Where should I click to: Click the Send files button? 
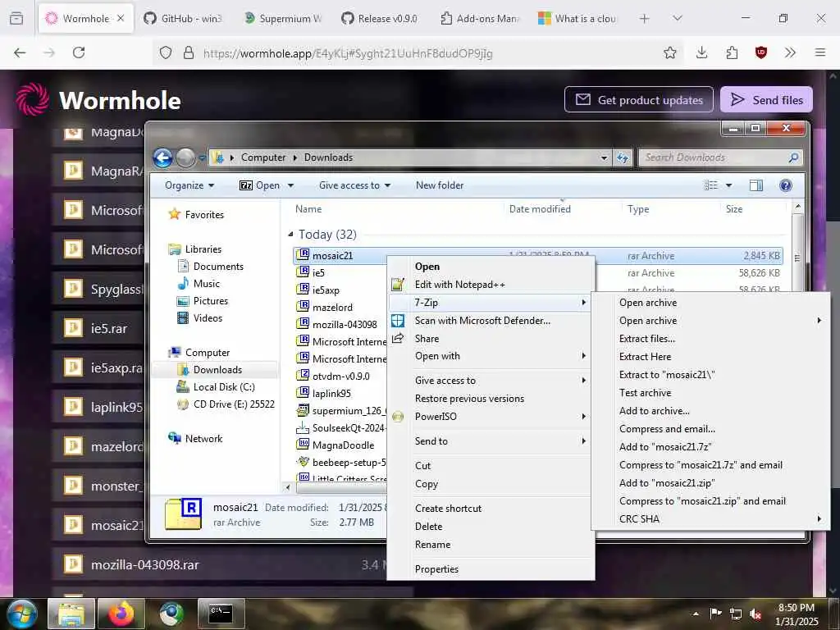tap(766, 99)
